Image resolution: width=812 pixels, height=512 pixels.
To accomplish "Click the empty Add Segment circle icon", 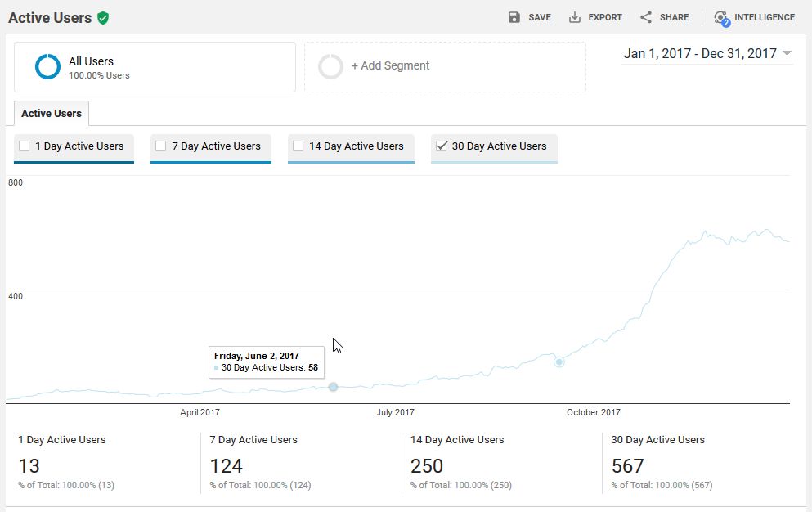I will [330, 67].
